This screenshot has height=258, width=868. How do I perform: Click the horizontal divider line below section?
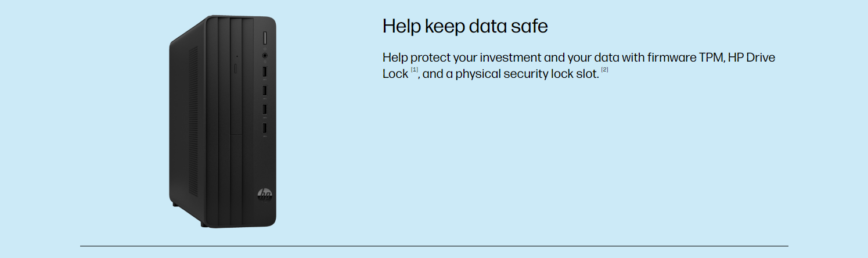tap(434, 246)
